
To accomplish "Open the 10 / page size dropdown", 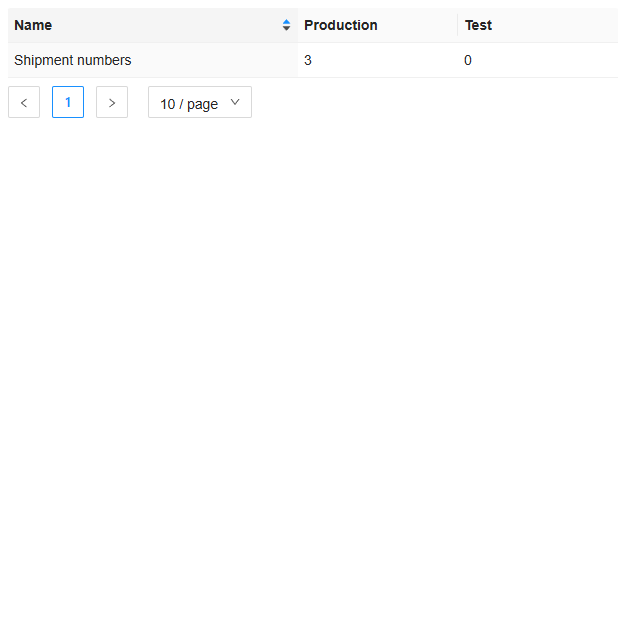I will pyautogui.click(x=200, y=102).
